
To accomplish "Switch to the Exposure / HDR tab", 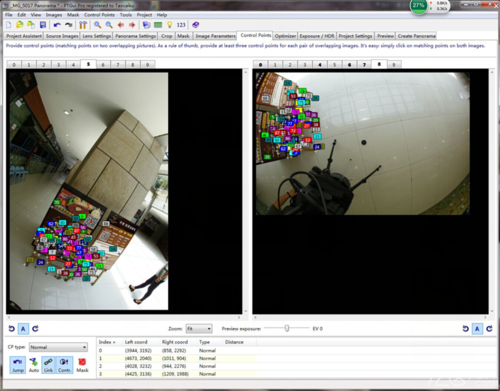I will click(x=317, y=36).
